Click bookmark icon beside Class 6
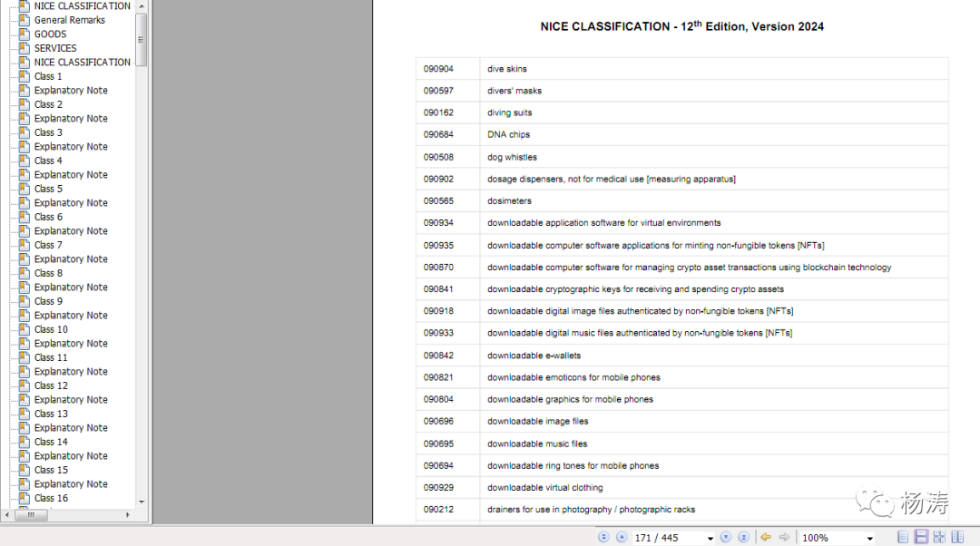This screenshot has height=546, width=980. pyautogui.click(x=24, y=216)
